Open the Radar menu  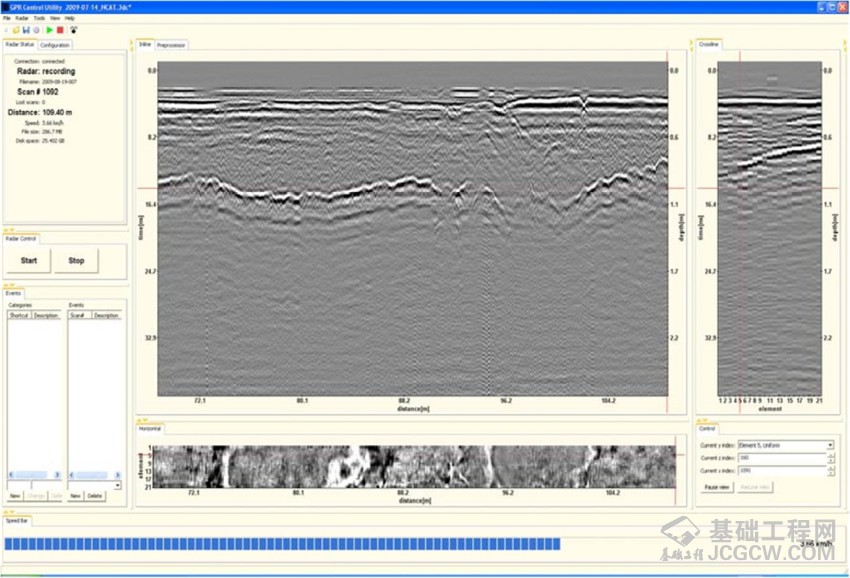pyautogui.click(x=21, y=18)
